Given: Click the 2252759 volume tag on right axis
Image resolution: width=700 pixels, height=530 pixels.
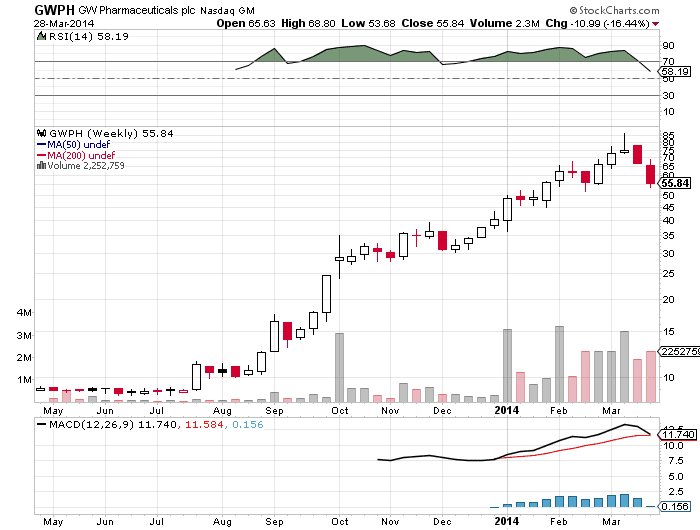Looking at the screenshot, I should [680, 351].
